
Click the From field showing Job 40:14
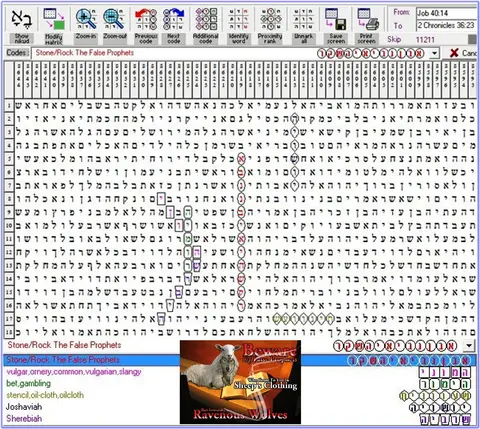click(446, 13)
